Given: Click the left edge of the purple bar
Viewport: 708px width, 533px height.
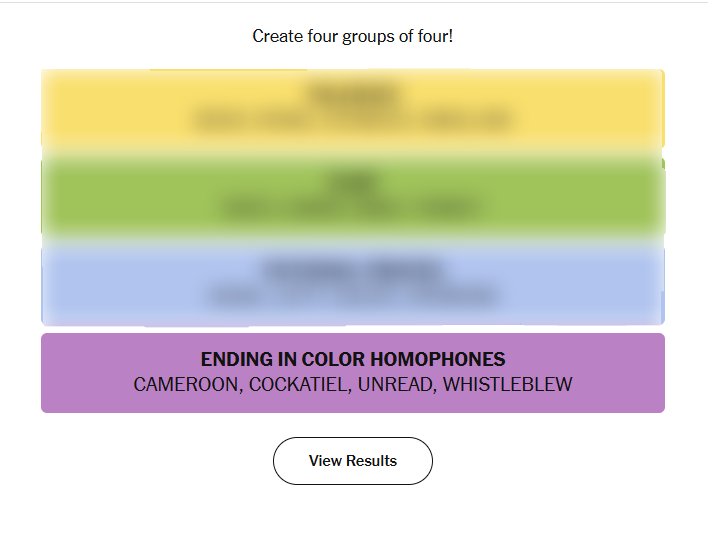Looking at the screenshot, I should coord(48,372).
